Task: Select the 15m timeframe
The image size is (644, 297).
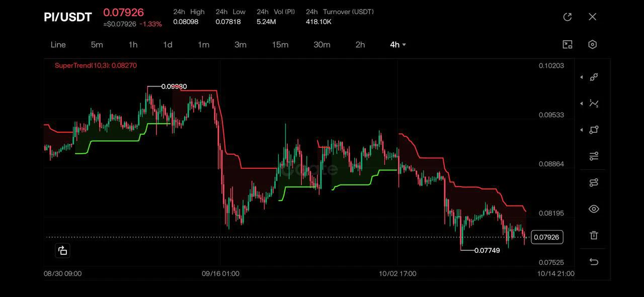Action: point(280,45)
